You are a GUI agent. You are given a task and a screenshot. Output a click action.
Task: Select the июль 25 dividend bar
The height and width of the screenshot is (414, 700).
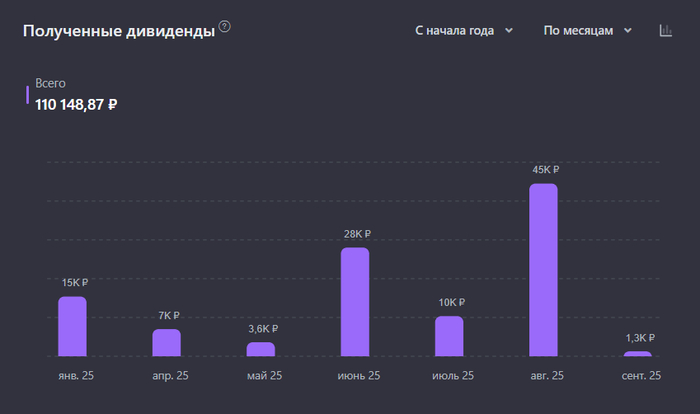click(x=449, y=336)
